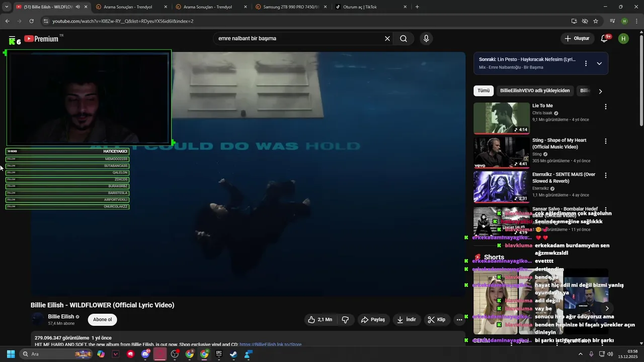This screenshot has height=362, width=644.
Task: Mute the Billie Eilish tab audio icon
Action: pos(77,7)
